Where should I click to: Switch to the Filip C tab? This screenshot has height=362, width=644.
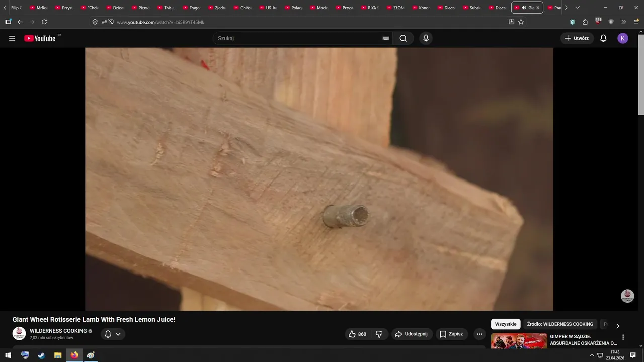(16, 8)
